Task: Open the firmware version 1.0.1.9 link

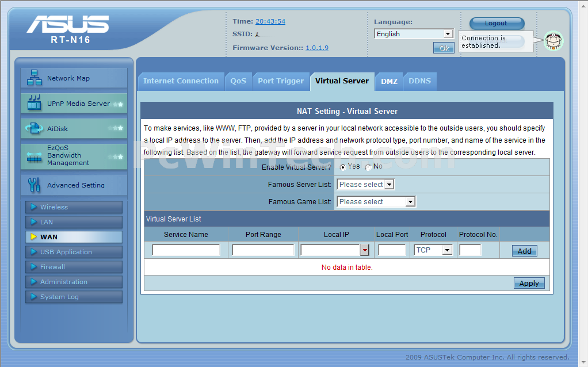Action: (x=316, y=48)
